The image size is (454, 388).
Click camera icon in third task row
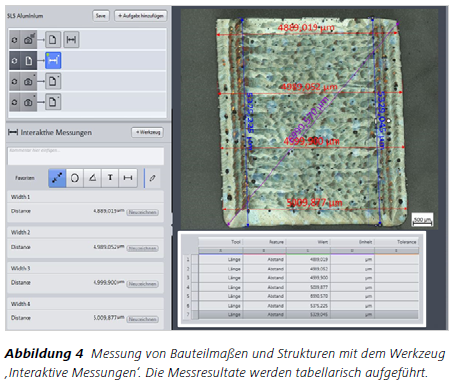click(x=29, y=81)
